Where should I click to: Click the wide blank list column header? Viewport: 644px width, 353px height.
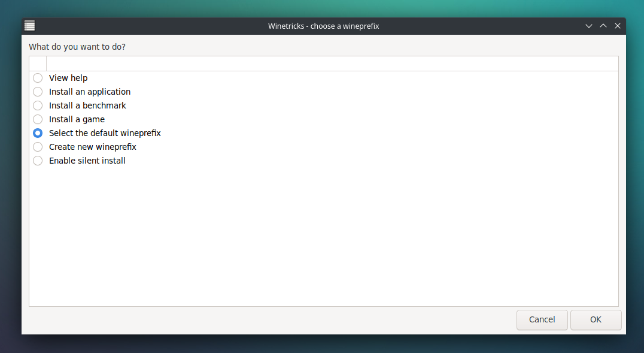(332, 64)
